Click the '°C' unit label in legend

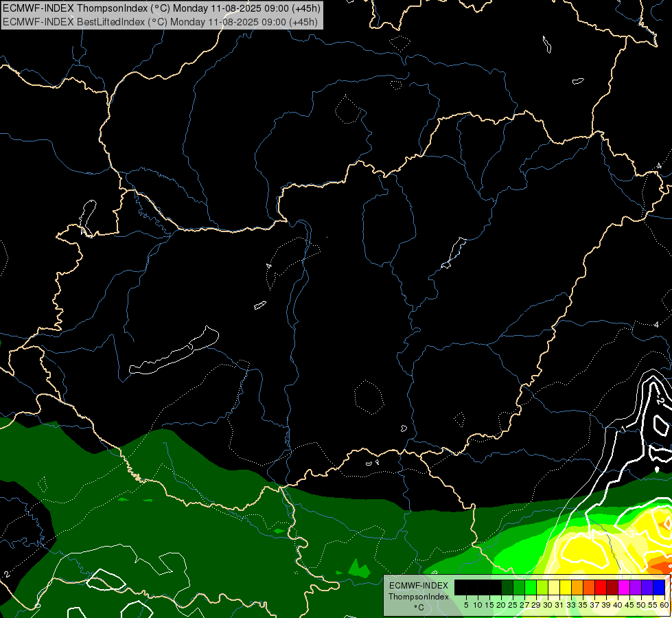pos(419,608)
